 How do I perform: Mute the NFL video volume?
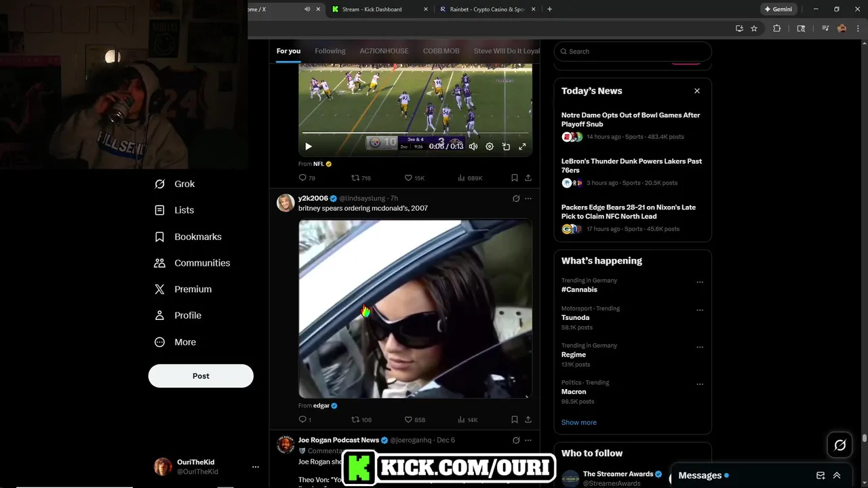pos(473,146)
